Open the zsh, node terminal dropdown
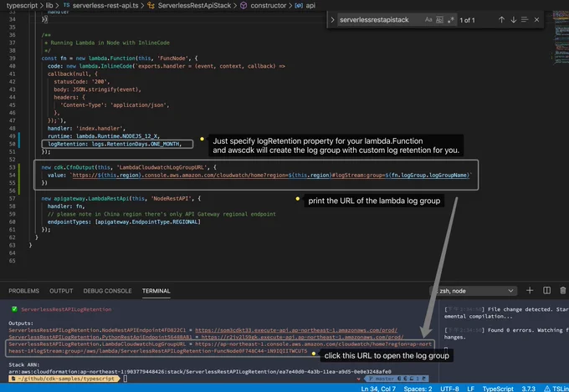Image resolution: width=569 pixels, height=392 pixels. 474,291
